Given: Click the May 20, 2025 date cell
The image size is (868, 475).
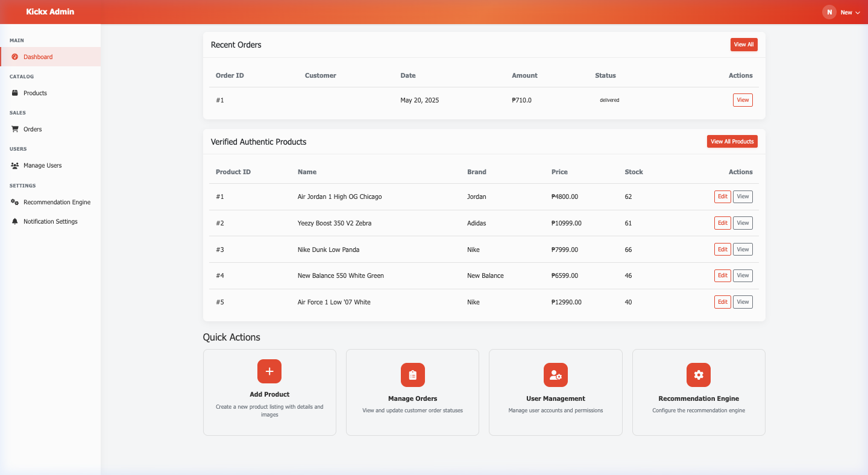Looking at the screenshot, I should pos(420,100).
